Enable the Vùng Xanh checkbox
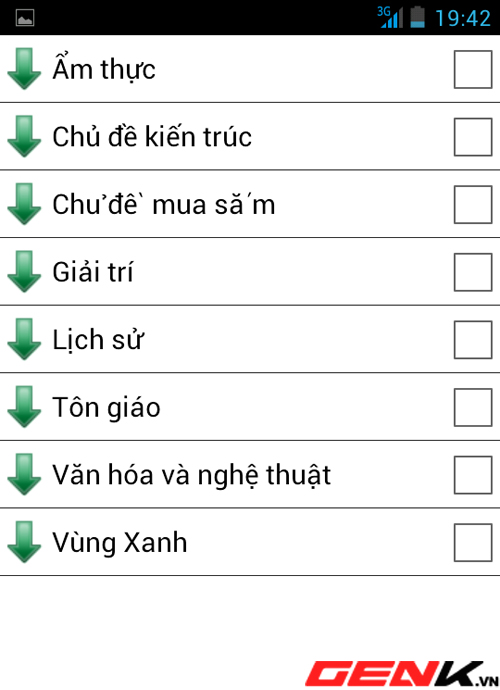The width and height of the screenshot is (500, 690). click(x=473, y=542)
